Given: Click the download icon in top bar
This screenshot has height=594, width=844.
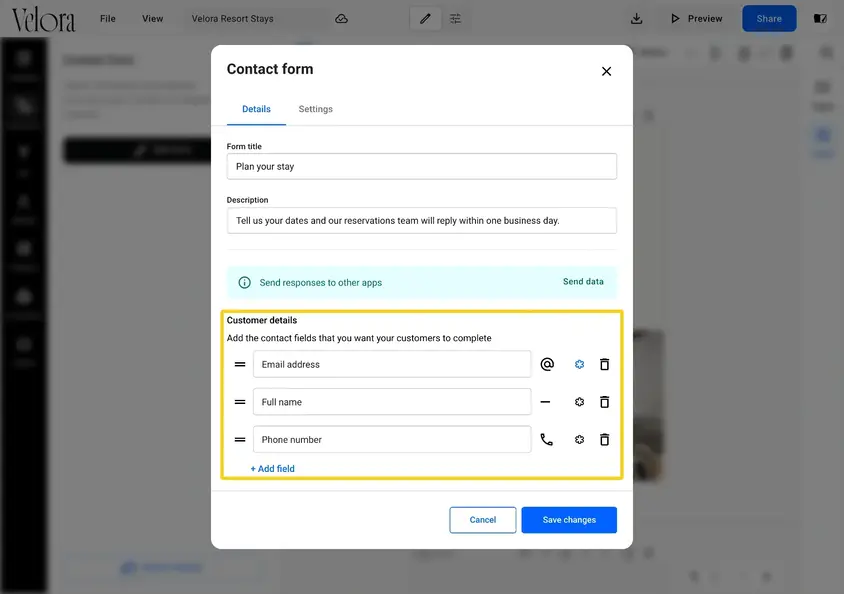Looking at the screenshot, I should click(636, 19).
